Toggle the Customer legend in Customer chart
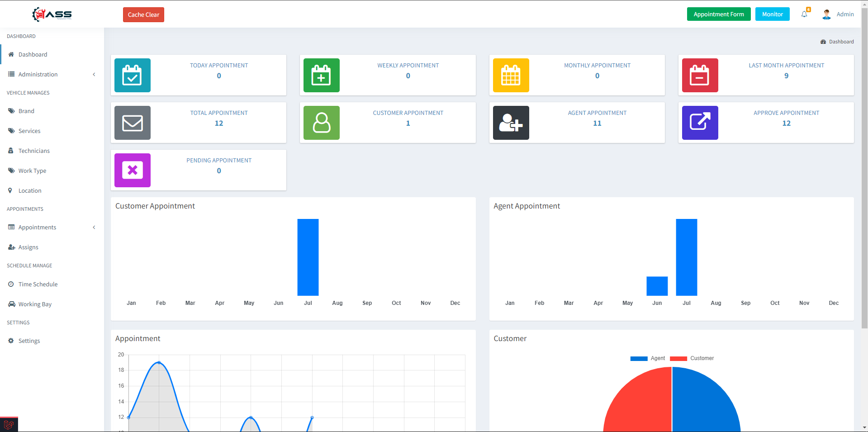 click(x=692, y=358)
